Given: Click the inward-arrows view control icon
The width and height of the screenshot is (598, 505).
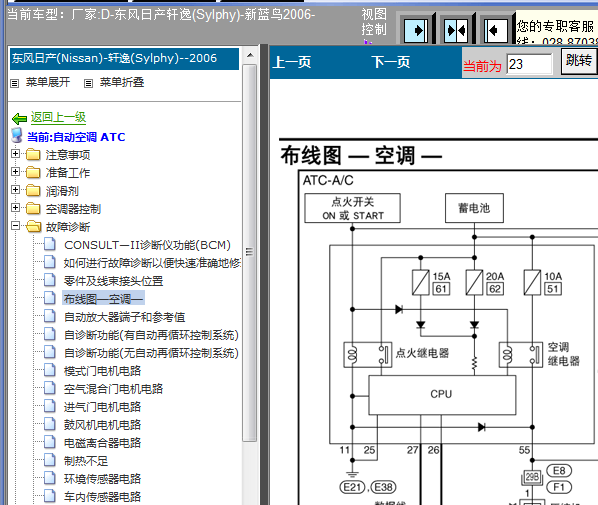Looking at the screenshot, I should coord(456,30).
